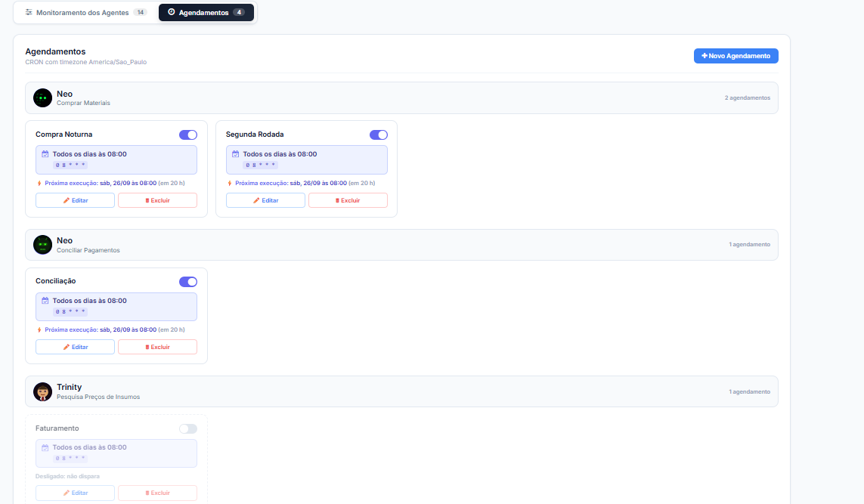The height and width of the screenshot is (504, 864).
Task: Edit the Compra Noturna schedule
Action: pyautogui.click(x=75, y=200)
